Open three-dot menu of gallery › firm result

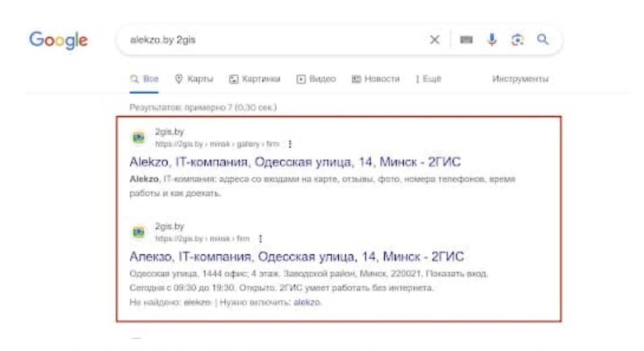pyautogui.click(x=290, y=144)
